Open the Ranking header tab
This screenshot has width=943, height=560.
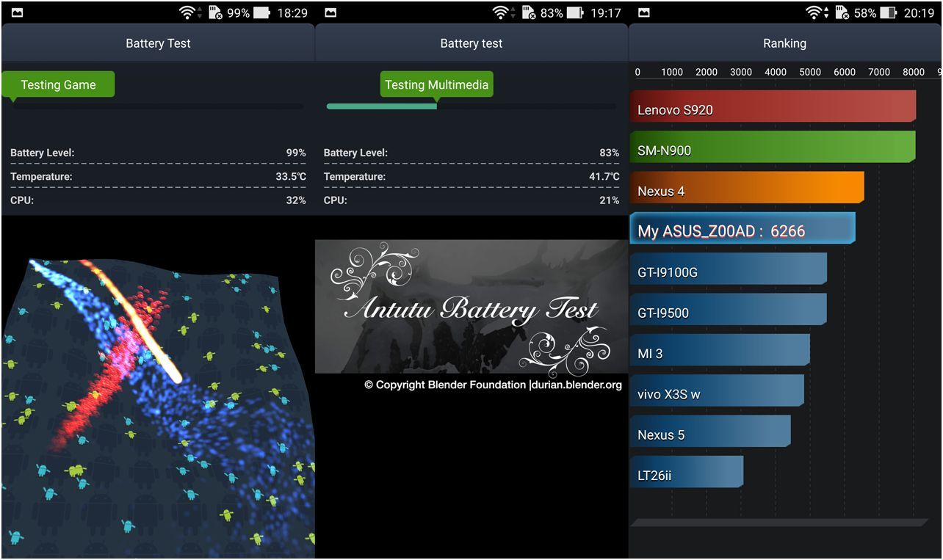click(784, 43)
